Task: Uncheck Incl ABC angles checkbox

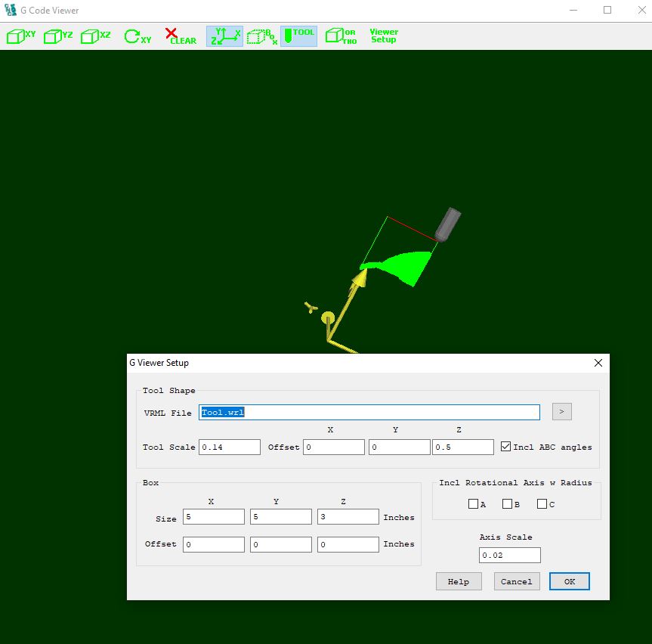Action: tap(505, 447)
